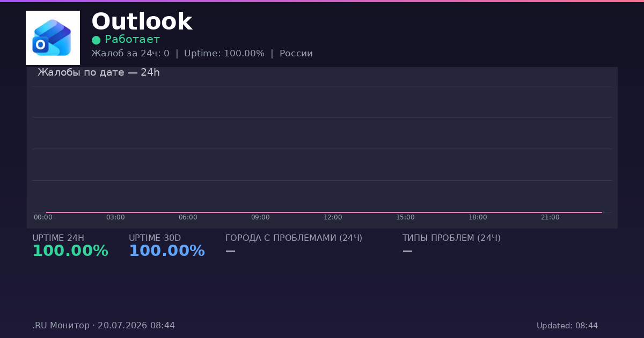Click the ТИПЫ ПРОБЛЕМ (24Ч) heading
The image size is (644, 338).
[451, 238]
